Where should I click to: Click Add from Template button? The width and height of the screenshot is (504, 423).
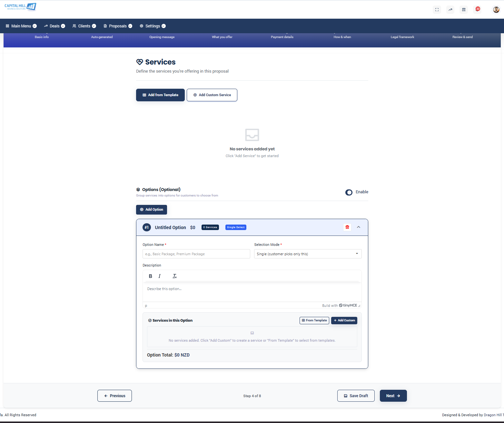(x=160, y=95)
